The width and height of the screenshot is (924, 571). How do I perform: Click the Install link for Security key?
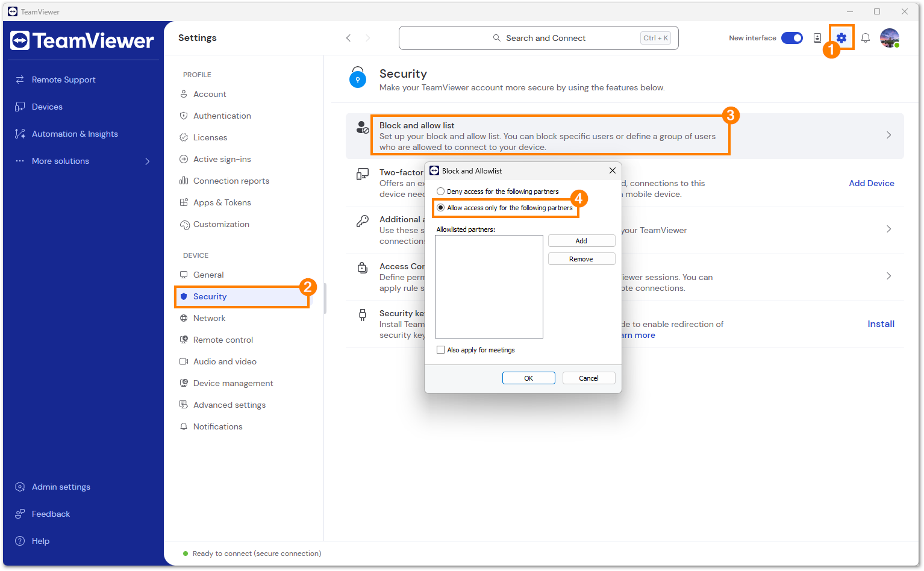881,324
